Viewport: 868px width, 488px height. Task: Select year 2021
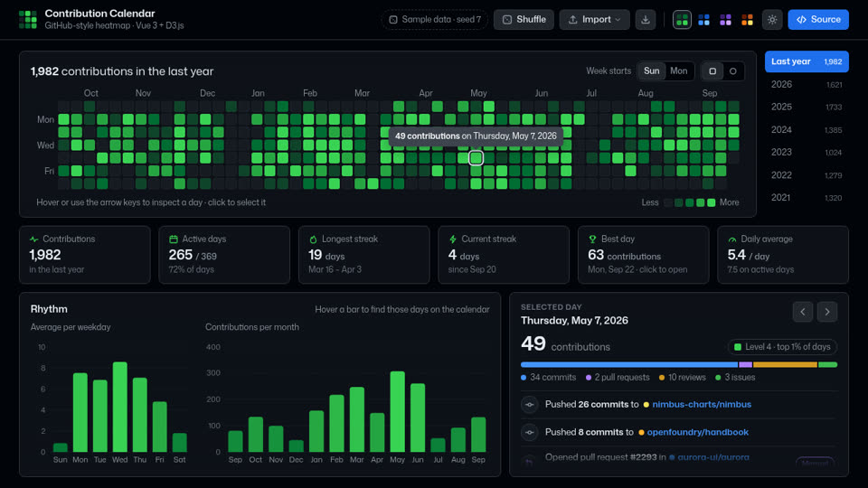pyautogui.click(x=807, y=198)
